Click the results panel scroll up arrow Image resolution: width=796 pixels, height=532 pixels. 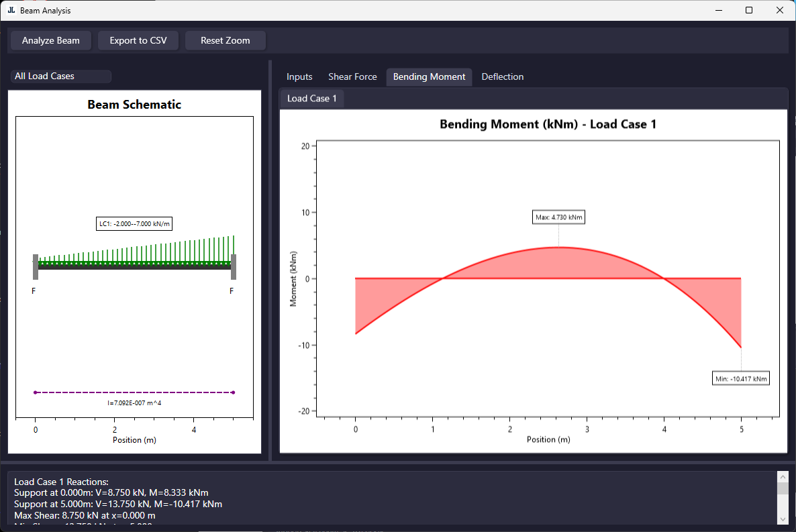[x=783, y=476]
